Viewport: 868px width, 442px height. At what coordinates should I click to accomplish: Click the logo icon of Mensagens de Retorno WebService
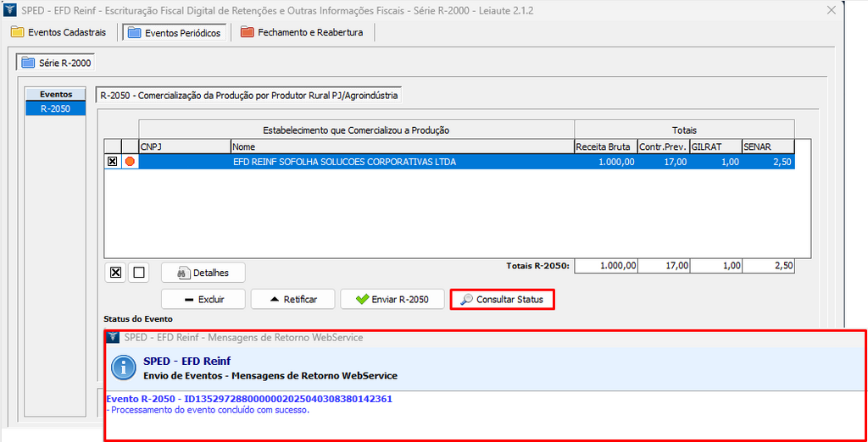(x=114, y=337)
